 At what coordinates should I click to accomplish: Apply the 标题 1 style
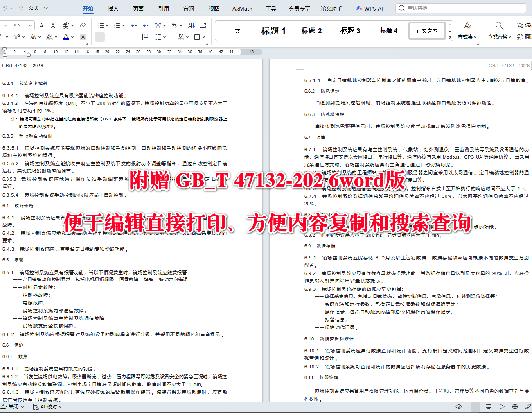point(273,30)
